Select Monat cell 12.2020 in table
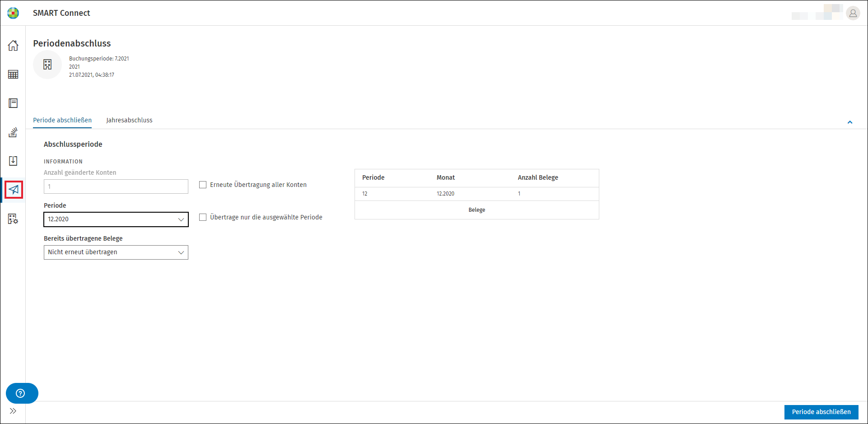Image resolution: width=868 pixels, height=424 pixels. pyautogui.click(x=445, y=194)
